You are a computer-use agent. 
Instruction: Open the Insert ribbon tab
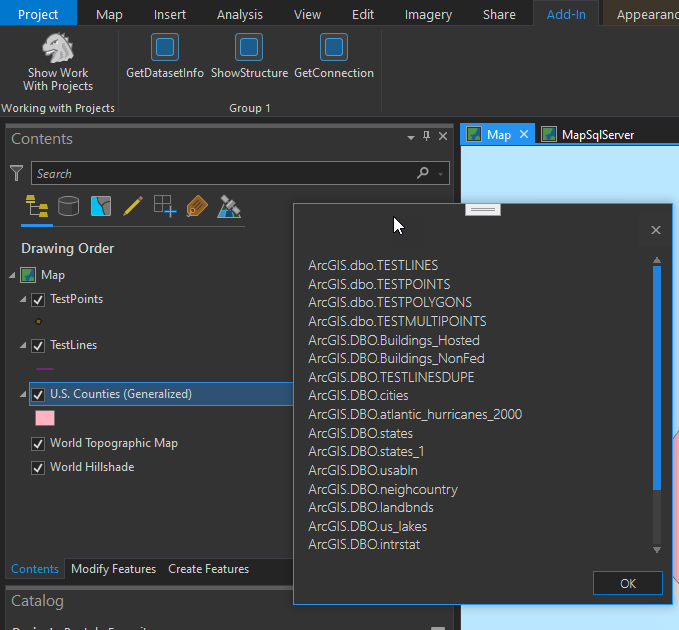tap(170, 14)
